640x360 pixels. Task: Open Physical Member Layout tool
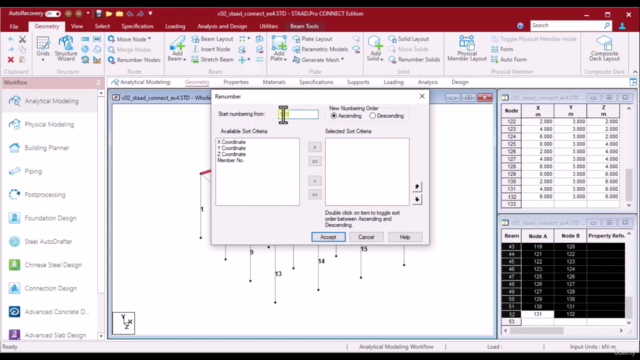[x=467, y=49]
